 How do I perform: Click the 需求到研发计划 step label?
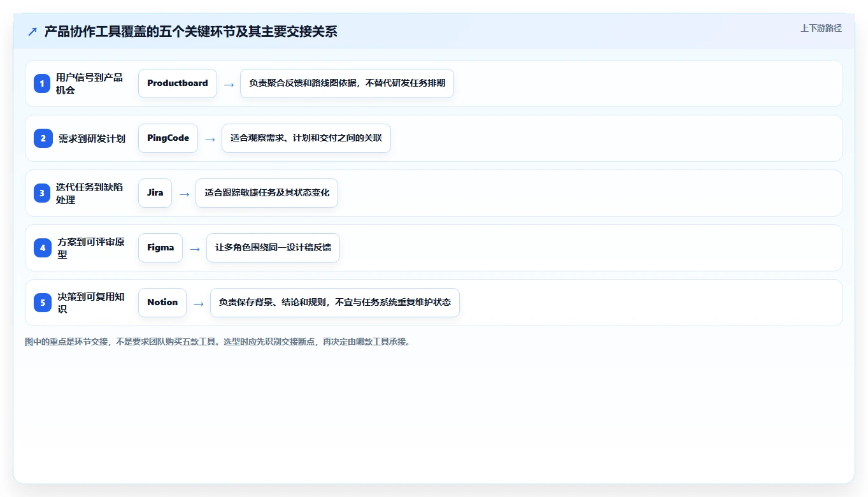point(92,138)
